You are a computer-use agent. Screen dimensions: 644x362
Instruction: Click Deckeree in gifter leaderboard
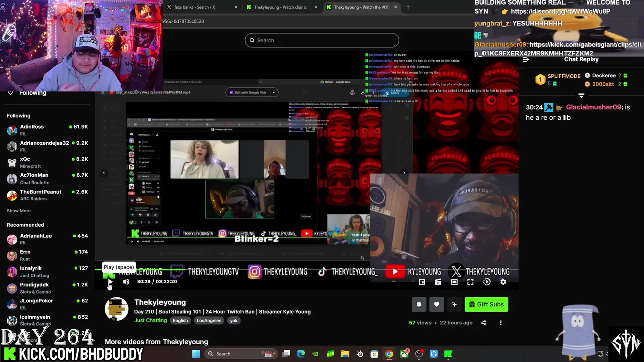(x=604, y=76)
